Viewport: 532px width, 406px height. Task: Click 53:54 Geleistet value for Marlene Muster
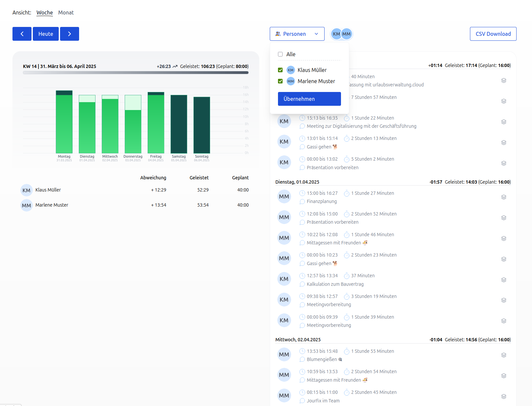click(x=203, y=205)
